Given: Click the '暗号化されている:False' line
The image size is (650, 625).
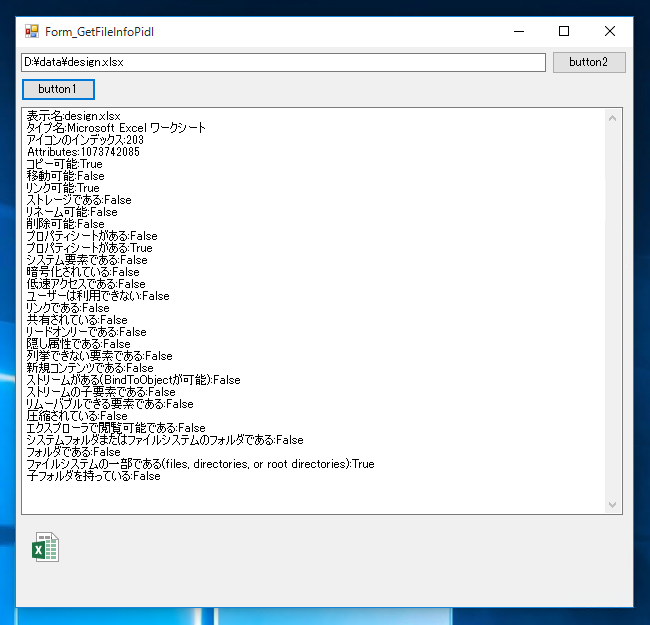Looking at the screenshot, I should click(x=83, y=272).
